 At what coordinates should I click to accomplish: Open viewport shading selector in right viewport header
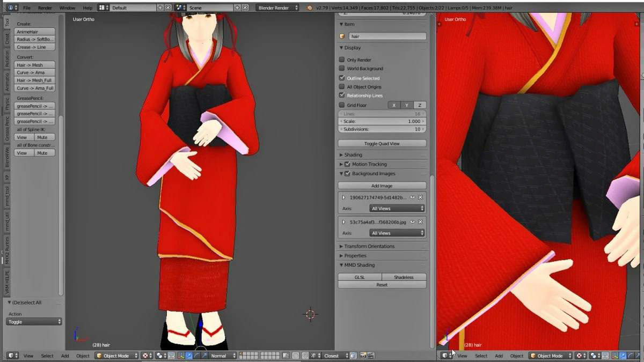point(580,356)
